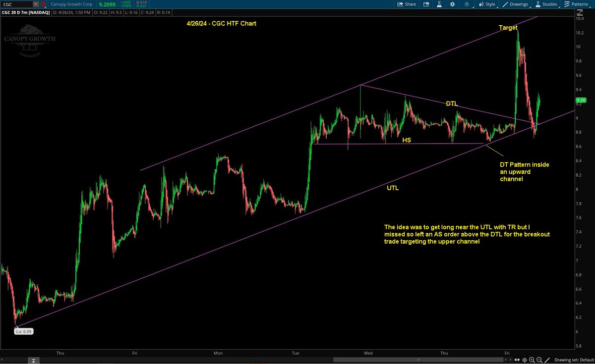This screenshot has height=364, width=595.
Task: Click the order entry money icon
Action: pyautogui.click(x=426, y=4)
